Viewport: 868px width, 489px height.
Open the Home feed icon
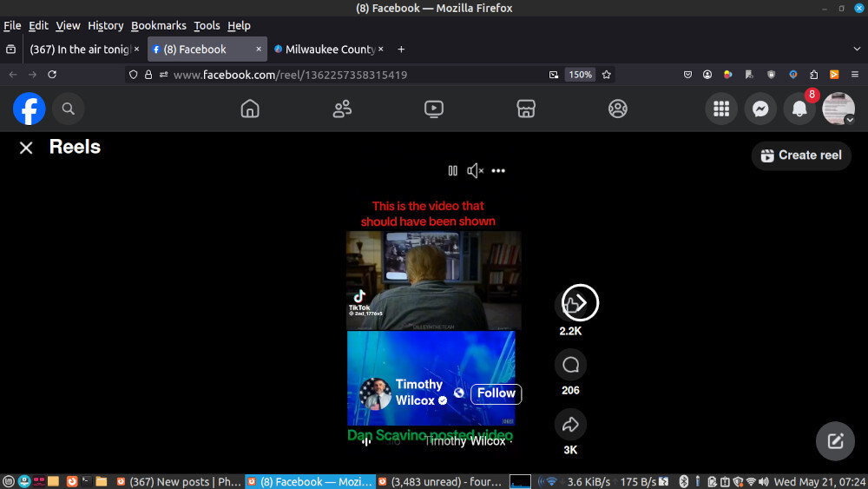coord(250,109)
